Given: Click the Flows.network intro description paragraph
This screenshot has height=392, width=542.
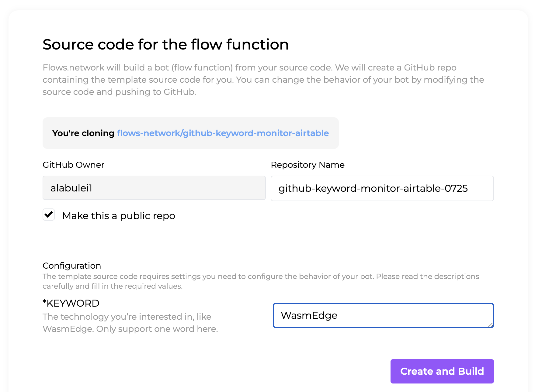Looking at the screenshot, I should (263, 80).
